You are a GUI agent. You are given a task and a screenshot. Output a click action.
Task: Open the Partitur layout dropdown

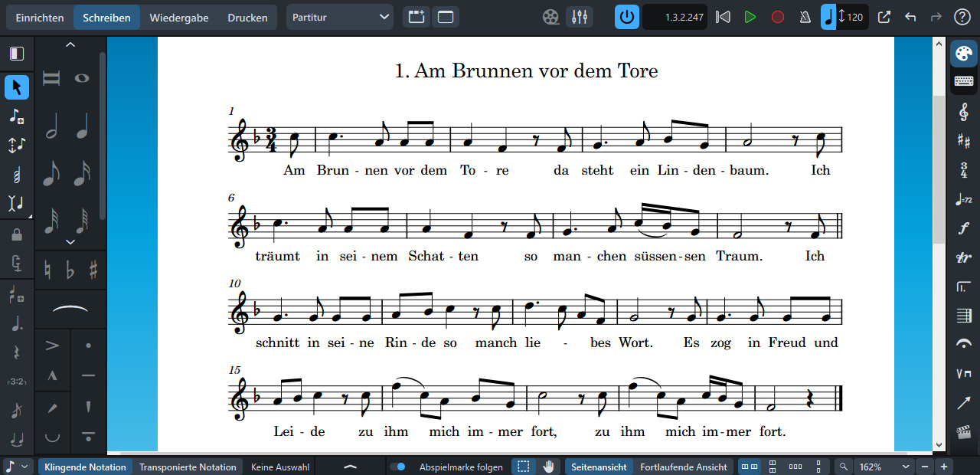(x=340, y=17)
